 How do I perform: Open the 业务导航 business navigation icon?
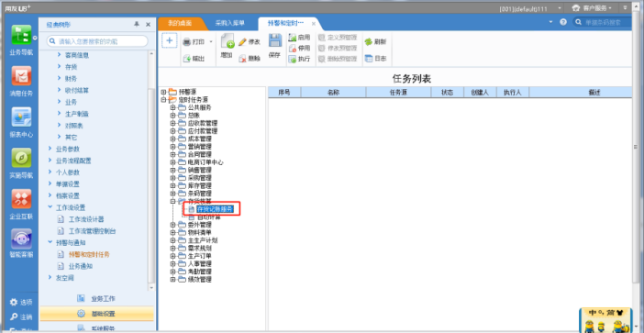(x=21, y=35)
